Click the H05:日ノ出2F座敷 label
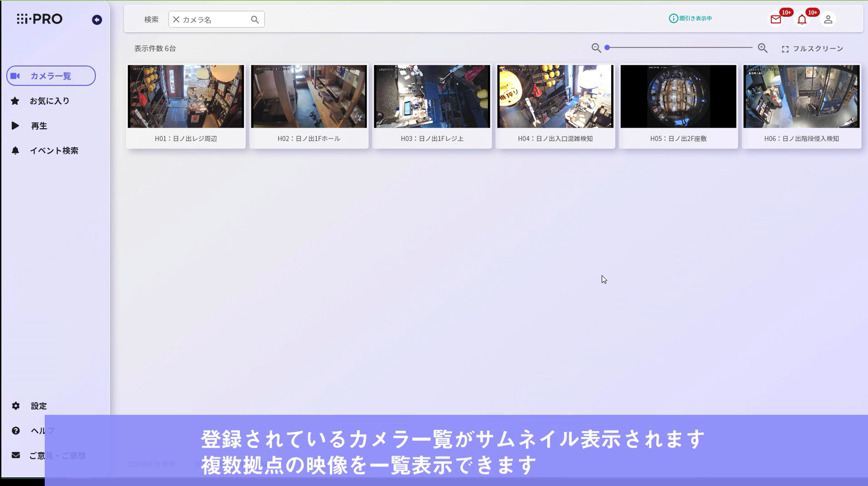Screen dimensions: 868x486 [x=678, y=139]
